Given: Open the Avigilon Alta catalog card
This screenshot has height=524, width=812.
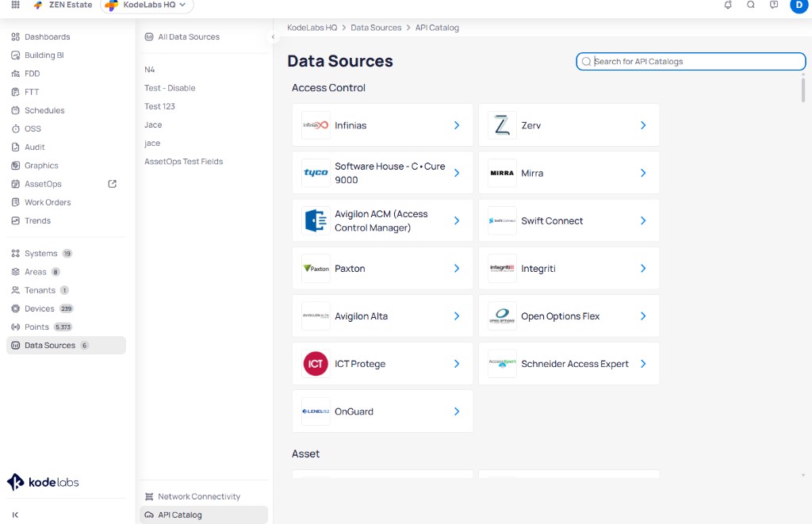Looking at the screenshot, I should click(383, 316).
